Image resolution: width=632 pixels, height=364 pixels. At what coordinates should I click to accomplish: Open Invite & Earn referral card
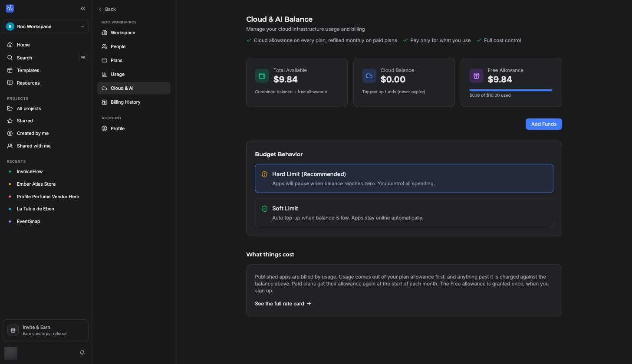46,330
